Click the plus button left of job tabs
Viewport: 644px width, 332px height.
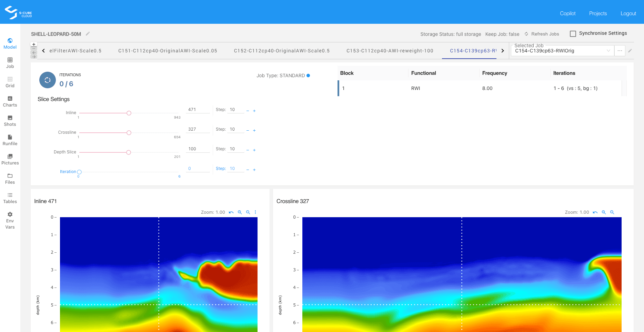click(x=34, y=44)
